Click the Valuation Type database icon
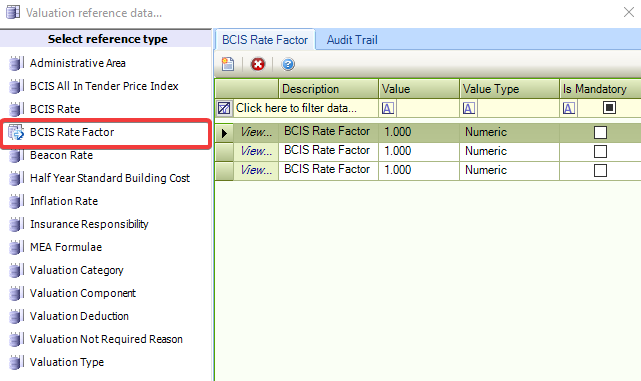Viewport: 641px width, 381px height. coord(15,362)
